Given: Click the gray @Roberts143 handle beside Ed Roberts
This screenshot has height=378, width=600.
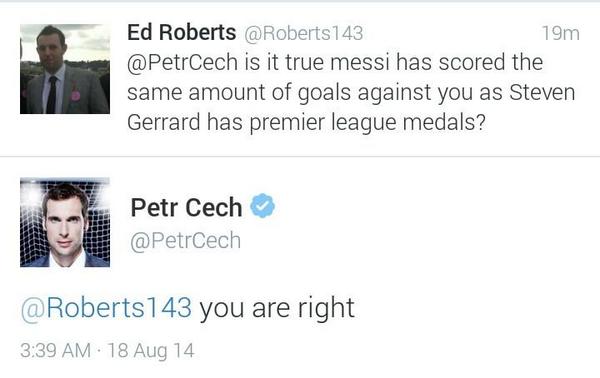Looking at the screenshot, I should point(303,33).
